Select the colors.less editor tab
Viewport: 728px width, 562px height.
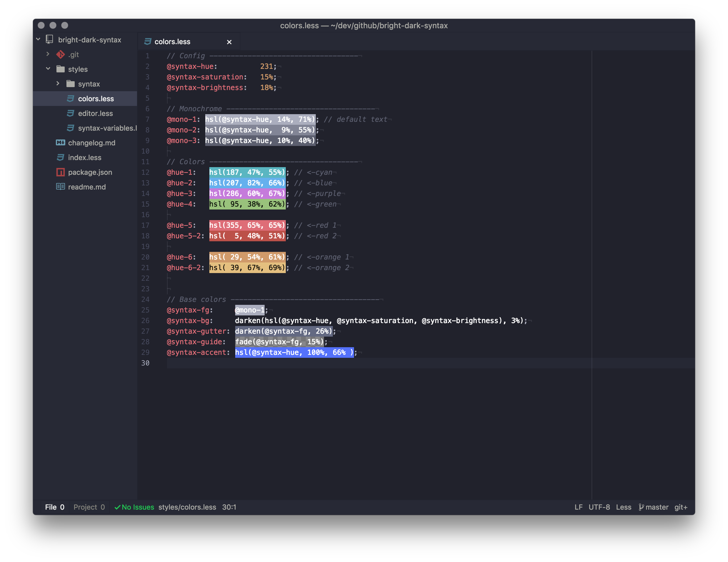coord(172,42)
